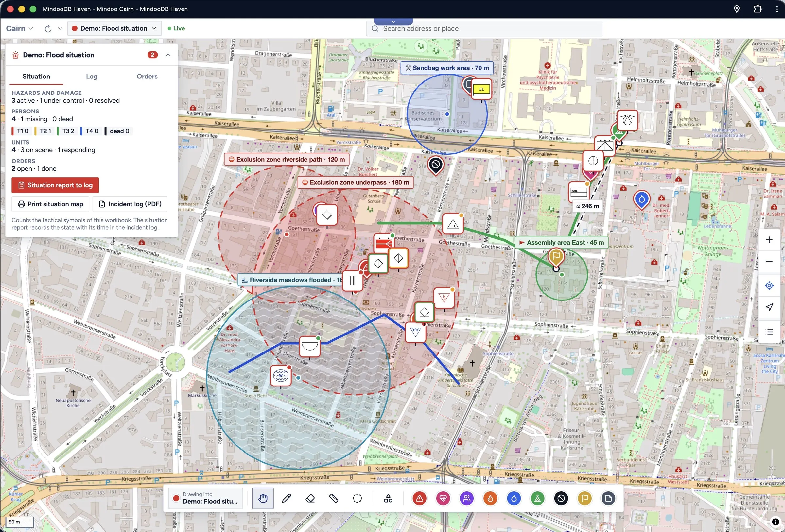This screenshot has height=532, width=785.
Task: Select the Sandbag work area label
Action: (447, 68)
